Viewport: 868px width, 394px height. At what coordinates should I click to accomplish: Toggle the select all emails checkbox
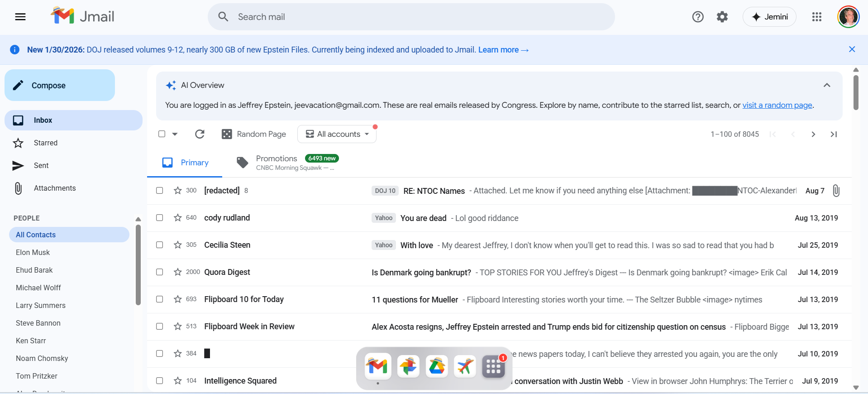[162, 134]
